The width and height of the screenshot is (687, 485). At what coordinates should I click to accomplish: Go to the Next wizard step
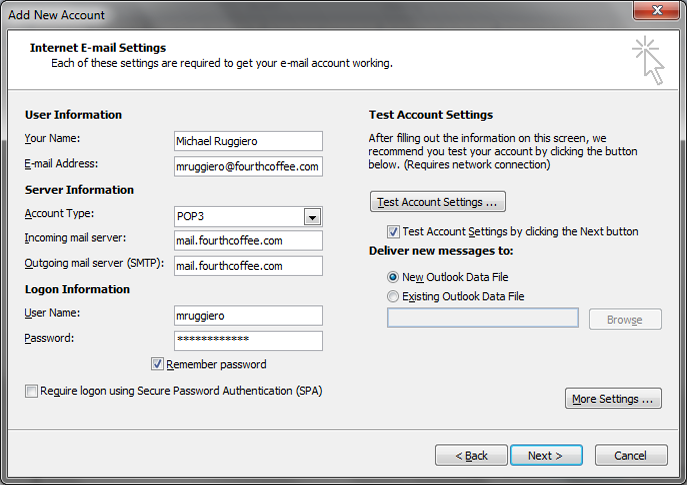click(546, 455)
